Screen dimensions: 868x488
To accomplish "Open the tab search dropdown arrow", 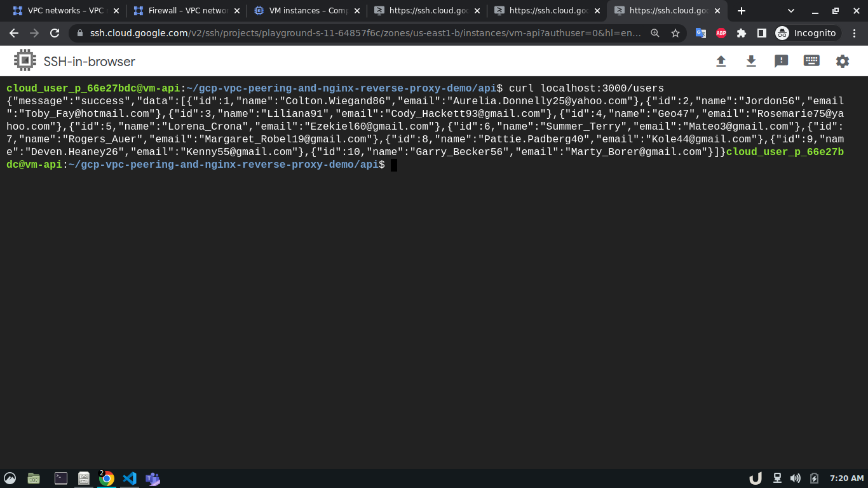I will [791, 11].
